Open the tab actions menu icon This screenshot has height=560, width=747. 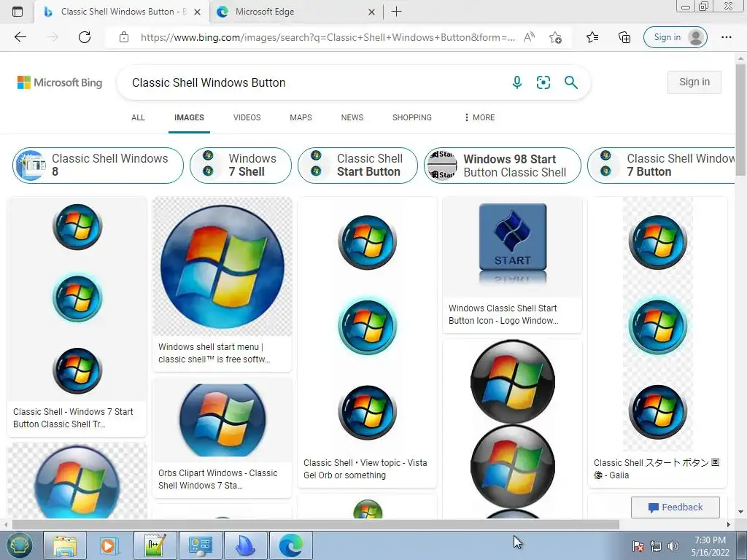pos(18,12)
